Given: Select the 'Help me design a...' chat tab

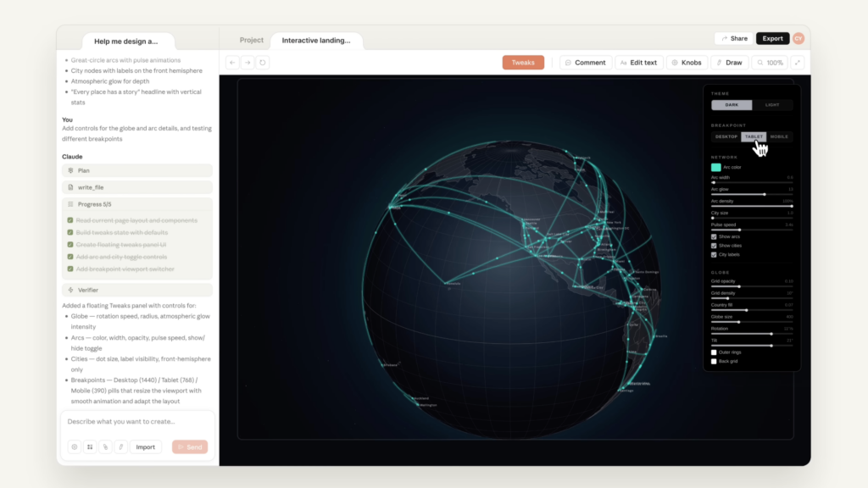Looking at the screenshot, I should point(126,41).
